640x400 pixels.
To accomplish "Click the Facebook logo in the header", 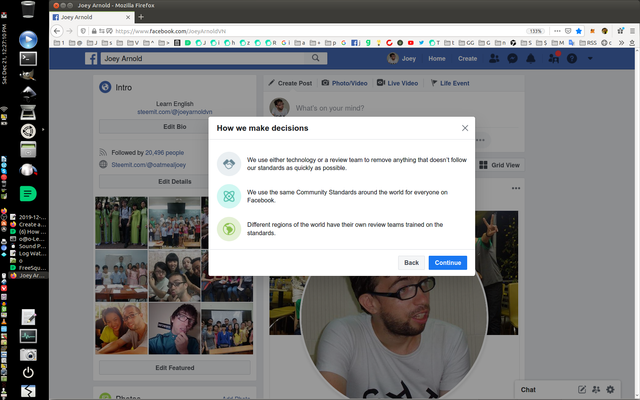I will click(x=91, y=58).
